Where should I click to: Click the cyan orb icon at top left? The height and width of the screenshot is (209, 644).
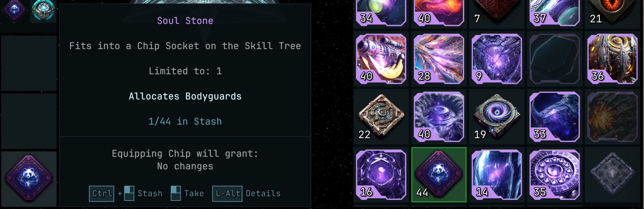pyautogui.click(x=43, y=10)
